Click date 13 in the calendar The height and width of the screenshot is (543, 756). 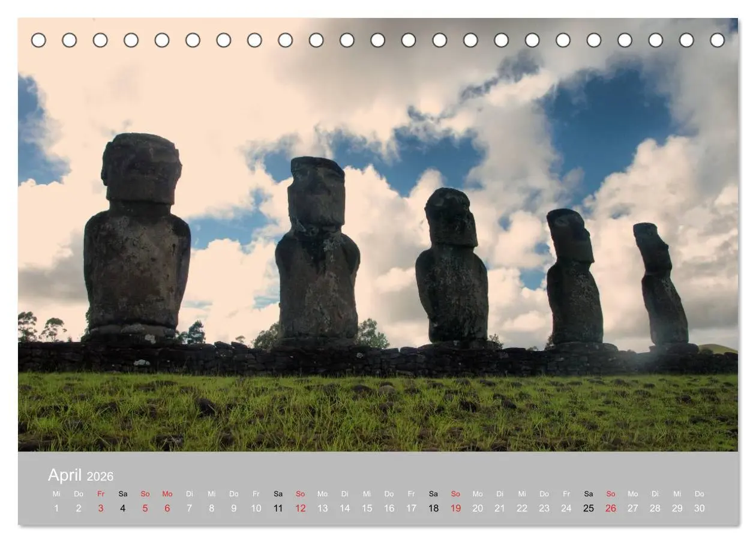(323, 508)
